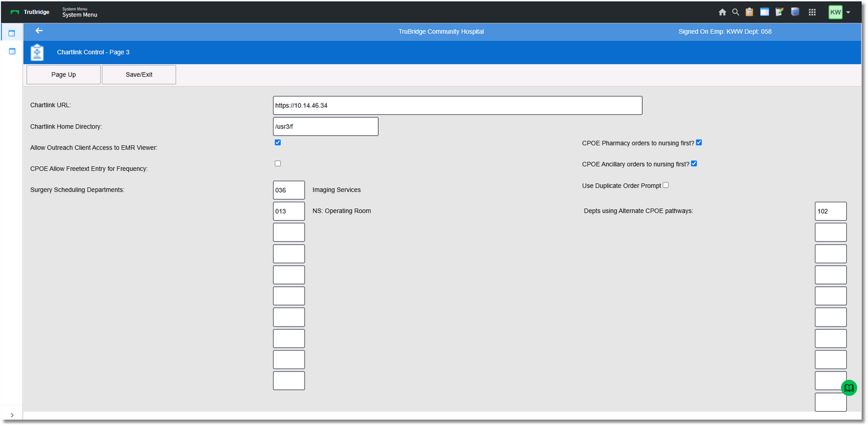
Task: Toggle CPOE Pharmacy orders to nursing first checkbox
Action: click(699, 142)
